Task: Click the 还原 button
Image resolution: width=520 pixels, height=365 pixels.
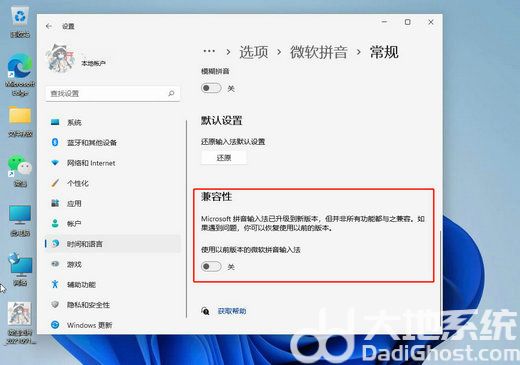Action: point(224,158)
